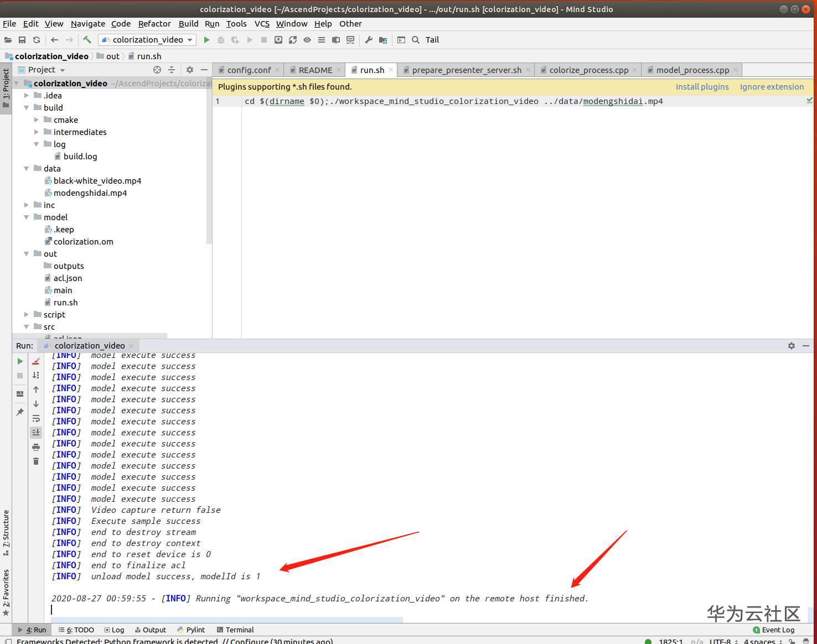Save all with the floppy disk icon
This screenshot has height=644, width=817.
[x=22, y=40]
